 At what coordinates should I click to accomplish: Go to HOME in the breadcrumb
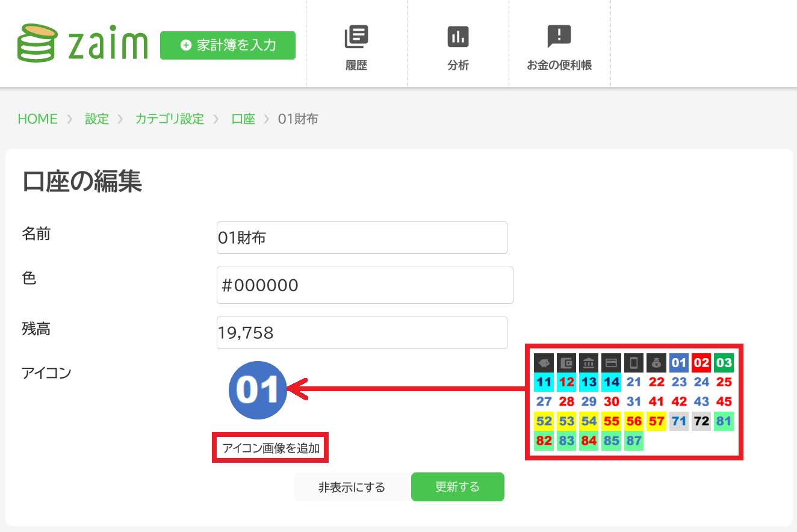point(37,119)
